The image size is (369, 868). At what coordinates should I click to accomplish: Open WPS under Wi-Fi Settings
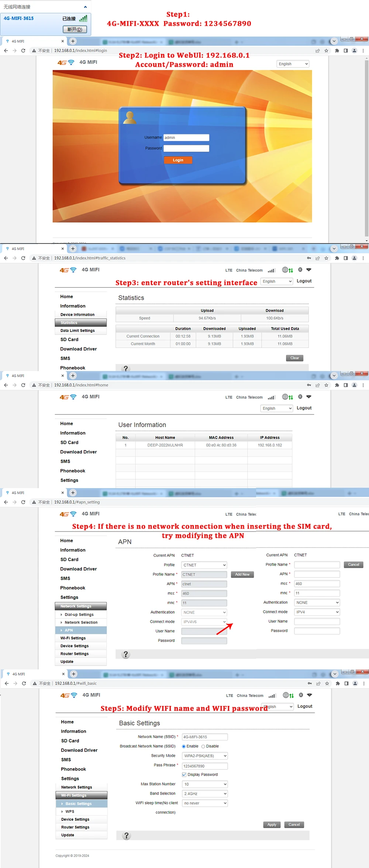coord(70,812)
